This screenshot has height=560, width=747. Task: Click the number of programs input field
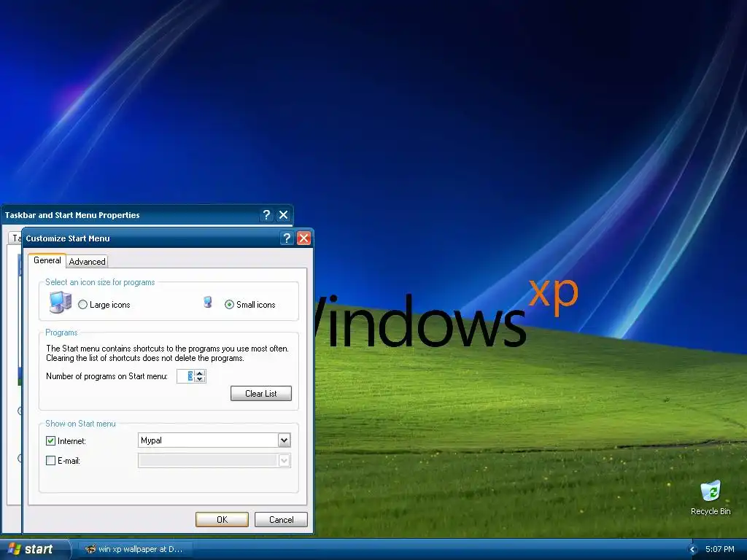click(186, 376)
